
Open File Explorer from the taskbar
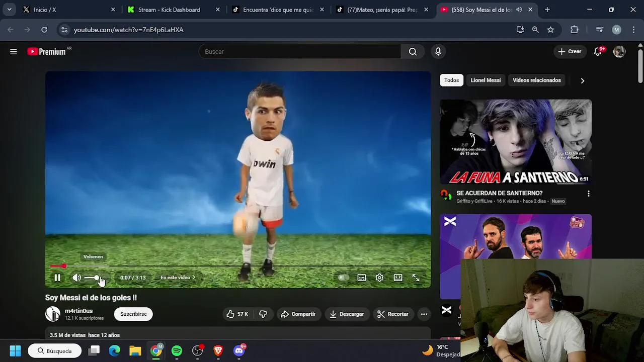(135, 351)
